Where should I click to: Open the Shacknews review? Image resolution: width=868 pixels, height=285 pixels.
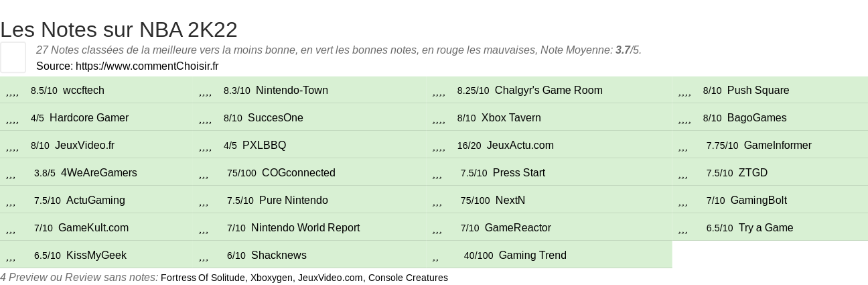279,255
